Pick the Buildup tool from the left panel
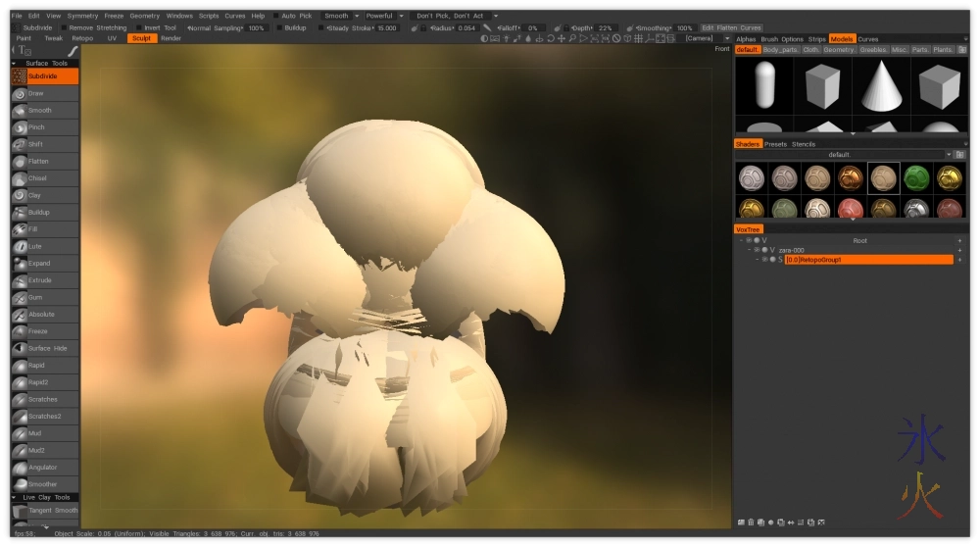 (x=39, y=212)
